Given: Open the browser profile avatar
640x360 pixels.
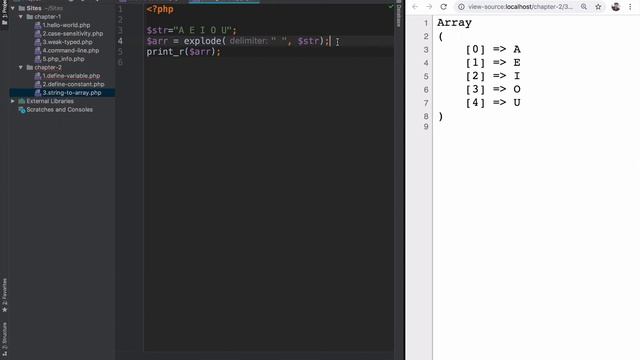Looking at the screenshot, I should tap(616, 7).
